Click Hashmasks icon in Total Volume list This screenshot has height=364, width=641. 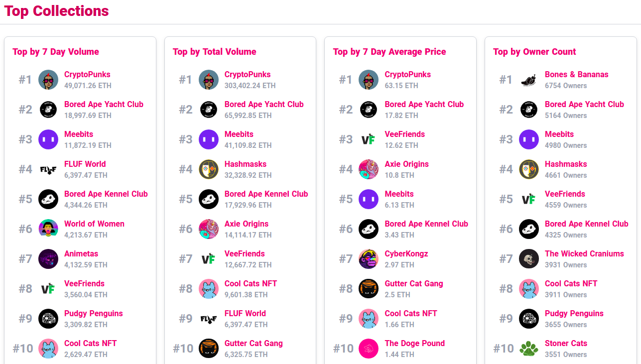click(209, 169)
